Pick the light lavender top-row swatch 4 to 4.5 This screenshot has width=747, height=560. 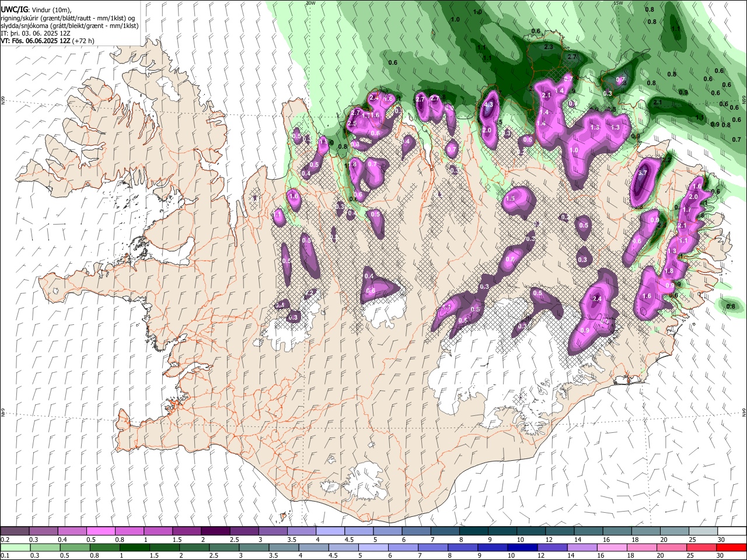(330, 531)
